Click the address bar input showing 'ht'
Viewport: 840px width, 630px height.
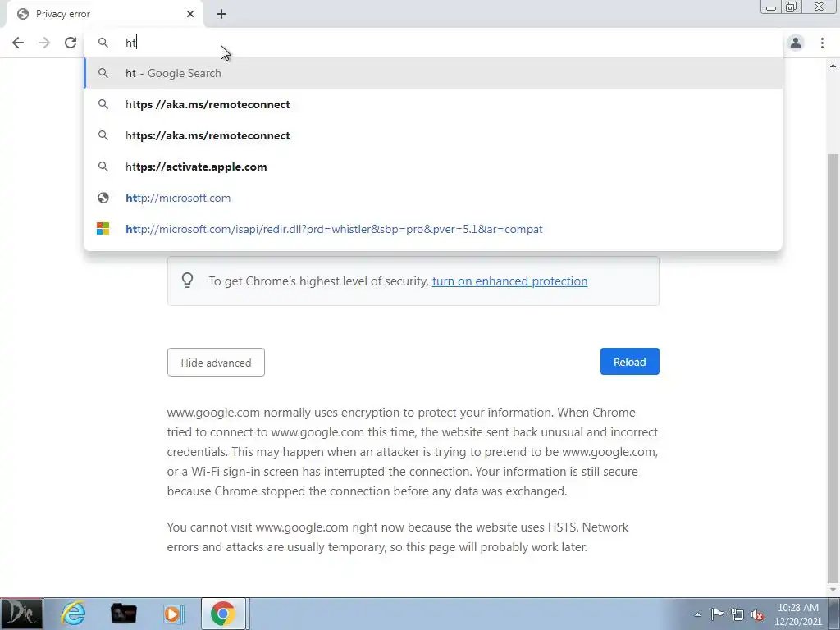click(x=433, y=43)
